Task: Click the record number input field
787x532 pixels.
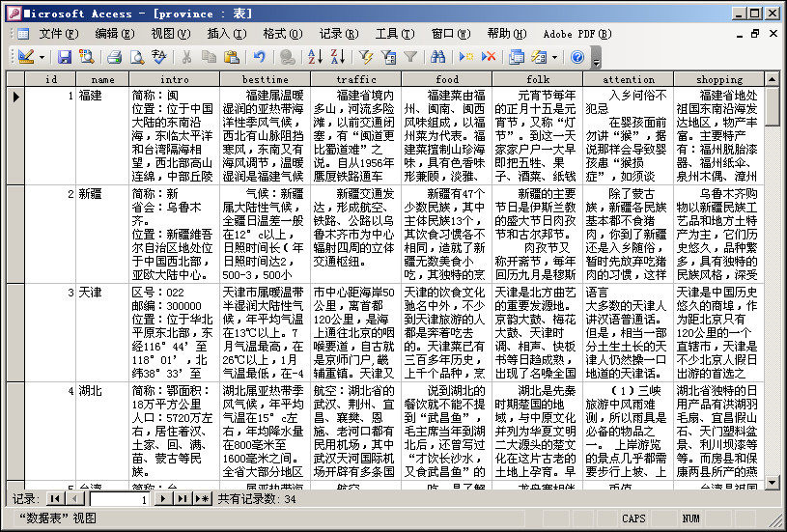Action: click(x=121, y=499)
